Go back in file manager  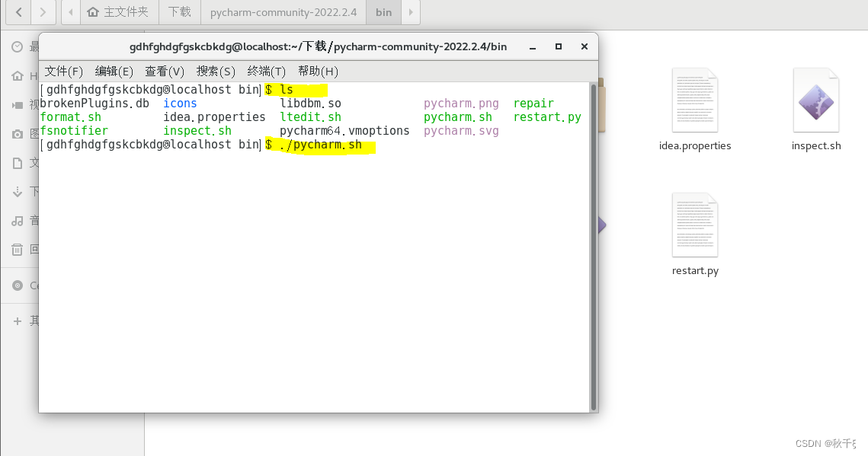tap(19, 12)
